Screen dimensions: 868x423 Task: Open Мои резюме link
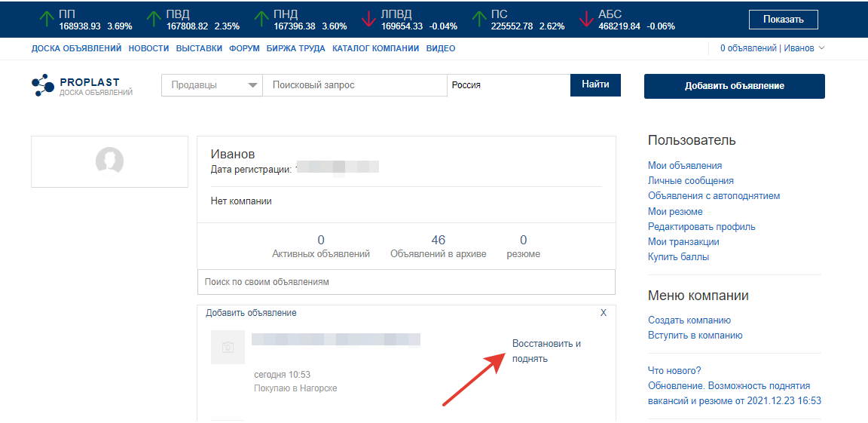click(x=675, y=211)
